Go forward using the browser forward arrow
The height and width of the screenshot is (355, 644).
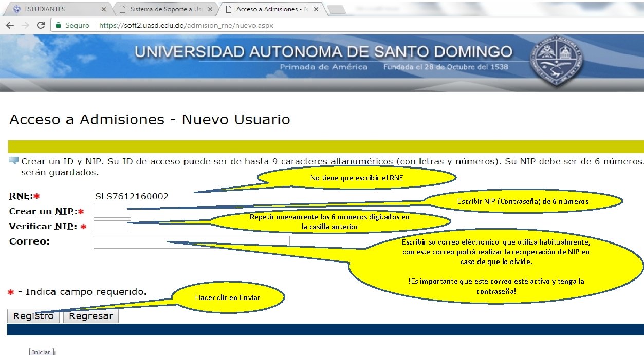click(x=25, y=25)
